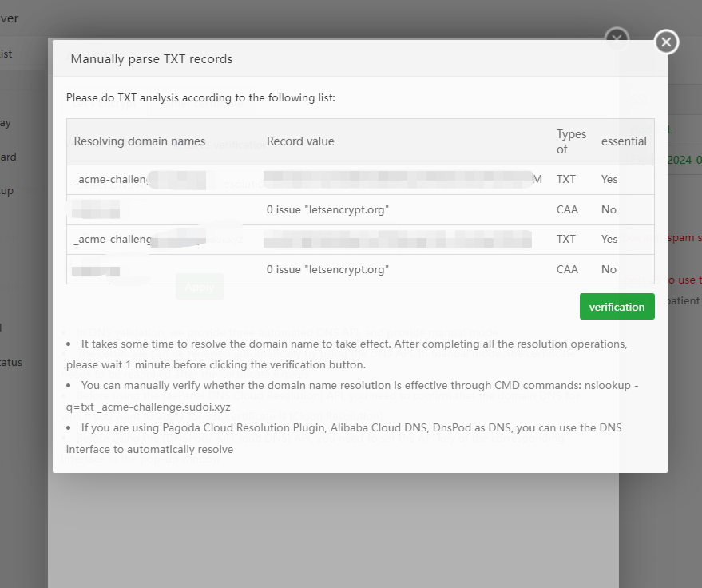Click the first CAA type cell
This screenshot has height=588, width=702.
pyautogui.click(x=567, y=209)
